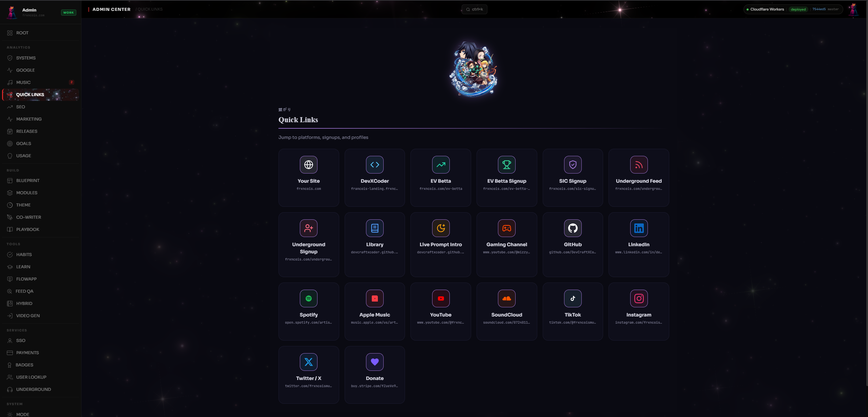
Task: Open the GitHub octocat icon
Action: tap(573, 228)
